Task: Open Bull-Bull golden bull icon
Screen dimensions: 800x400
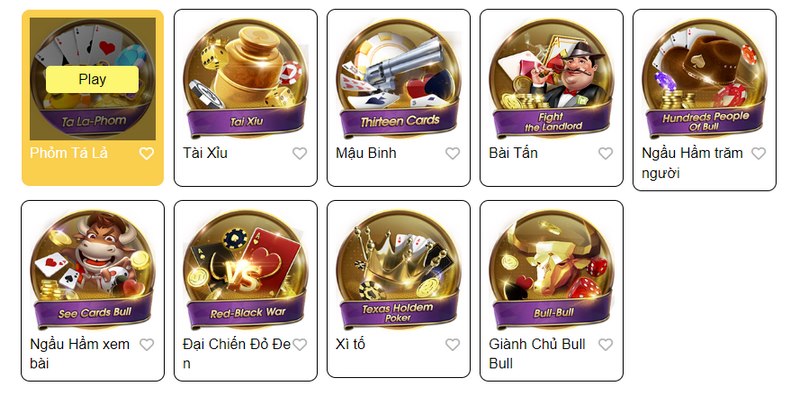Action: coord(552,270)
